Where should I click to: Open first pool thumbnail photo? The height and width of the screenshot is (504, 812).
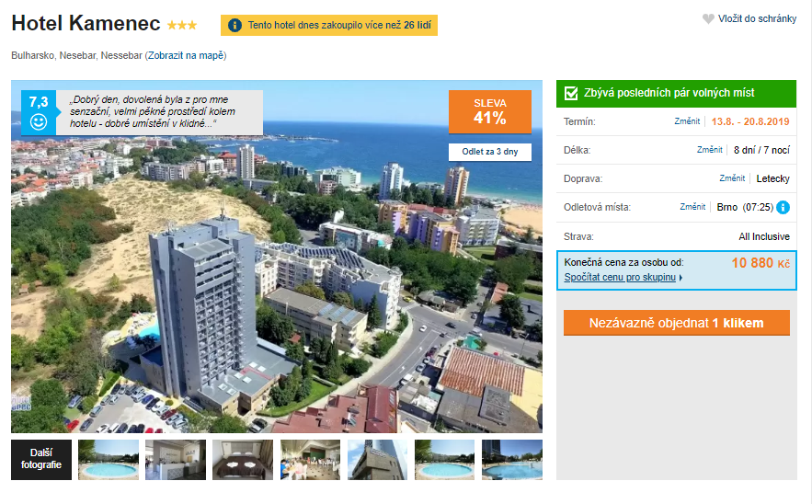click(x=109, y=459)
